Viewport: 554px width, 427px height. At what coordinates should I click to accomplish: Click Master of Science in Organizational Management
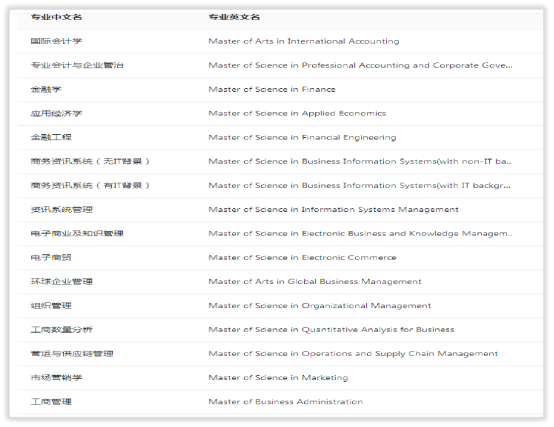point(320,306)
